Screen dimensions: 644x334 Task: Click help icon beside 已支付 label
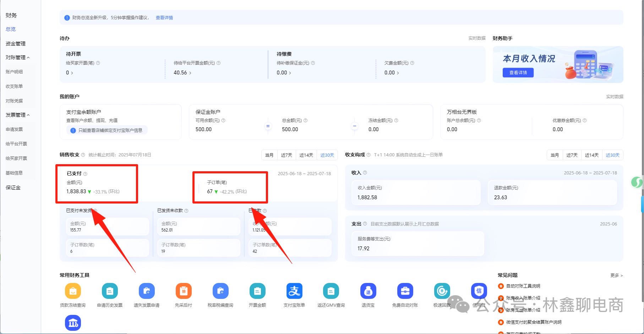click(85, 174)
